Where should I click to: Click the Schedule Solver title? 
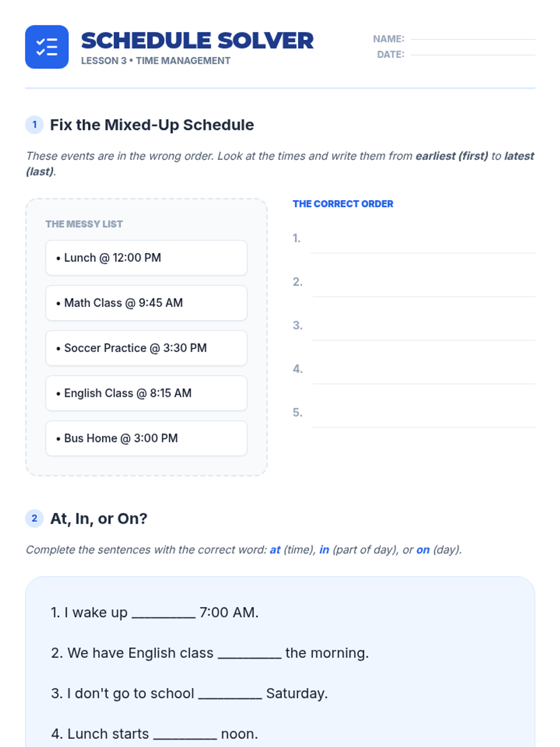(x=197, y=41)
